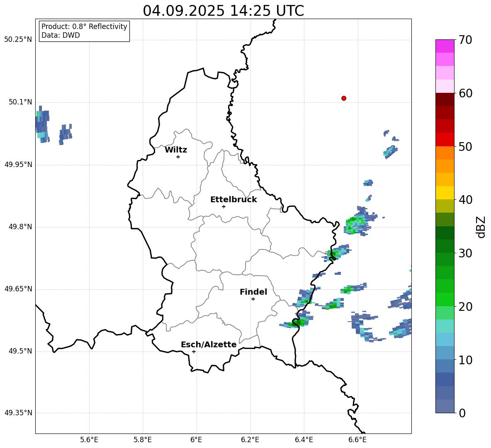
Task: Click the Esch/Alzette station cross marker
Action: pos(194,351)
